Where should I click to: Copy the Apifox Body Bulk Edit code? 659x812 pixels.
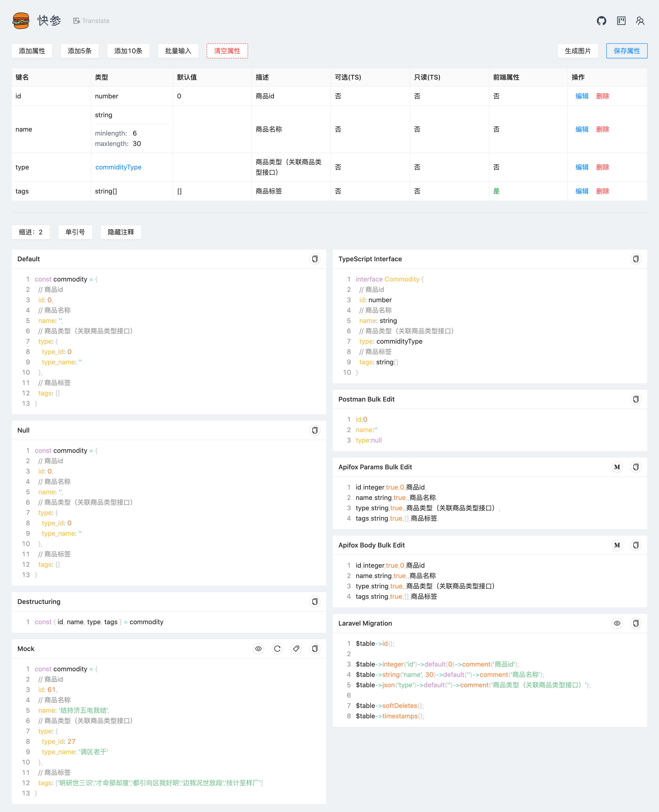(x=636, y=545)
